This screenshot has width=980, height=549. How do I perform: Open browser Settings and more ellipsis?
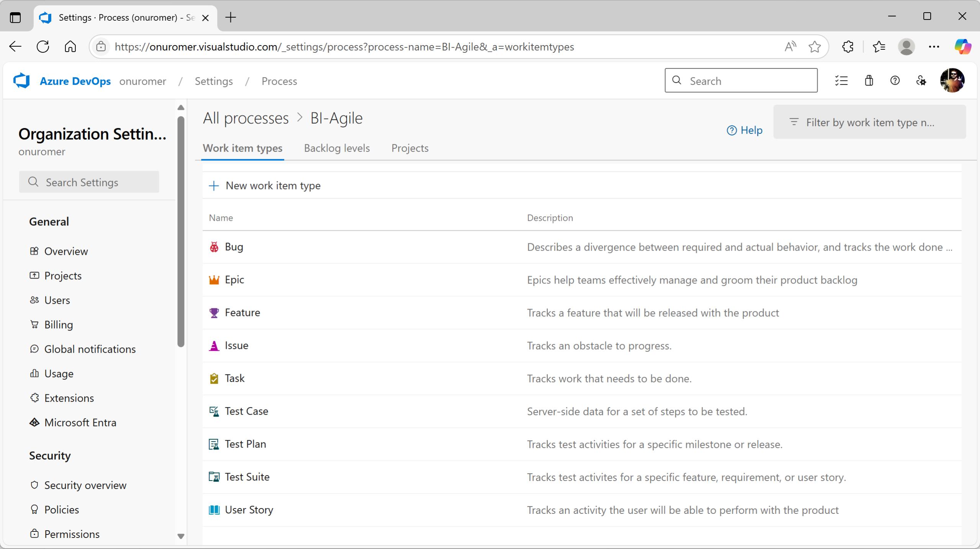tap(934, 47)
